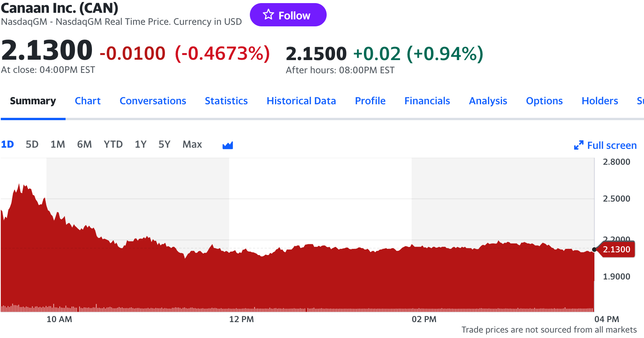The width and height of the screenshot is (644, 338).
Task: Go to the Holders tab
Action: point(600,101)
